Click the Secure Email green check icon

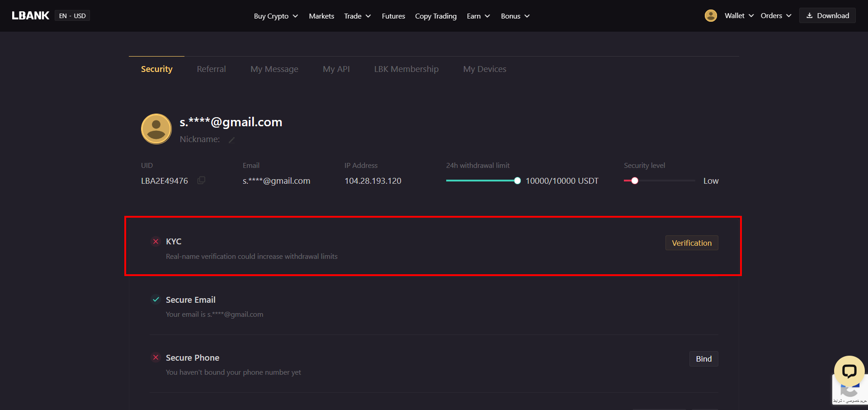pos(156,300)
